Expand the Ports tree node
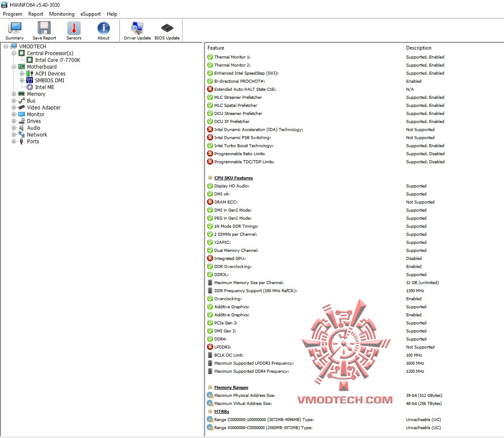Image resolution: width=504 pixels, height=438 pixels. [x=14, y=141]
